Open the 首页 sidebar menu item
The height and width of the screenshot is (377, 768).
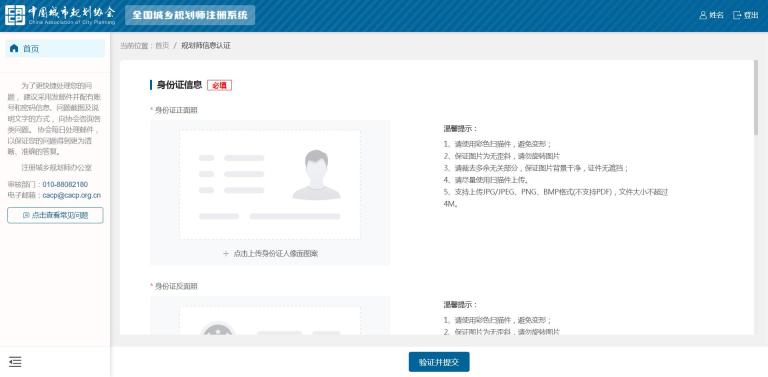55,48
